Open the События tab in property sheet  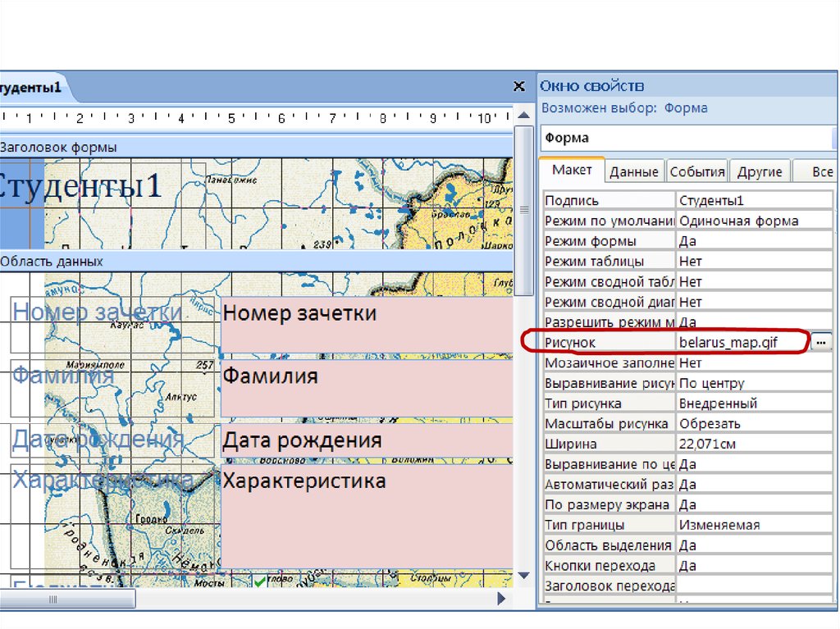(697, 172)
